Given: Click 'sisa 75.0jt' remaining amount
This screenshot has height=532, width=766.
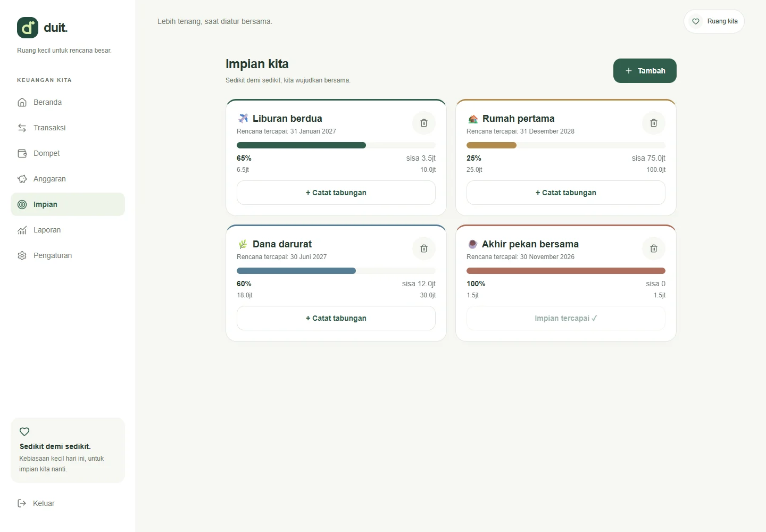Looking at the screenshot, I should pos(648,158).
